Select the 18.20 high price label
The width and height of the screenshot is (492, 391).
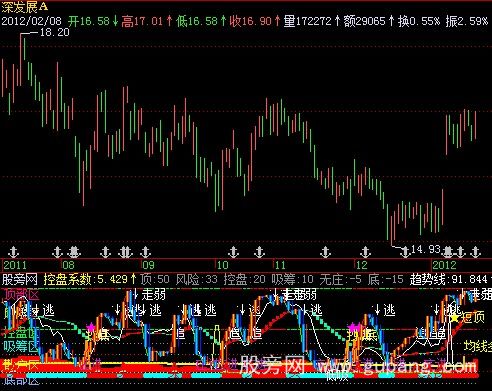coord(54,32)
